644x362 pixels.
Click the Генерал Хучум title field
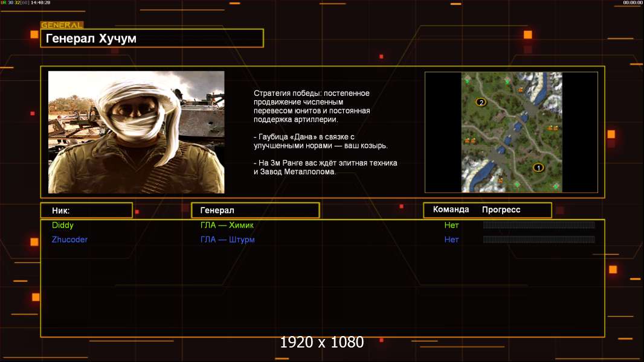(152, 39)
